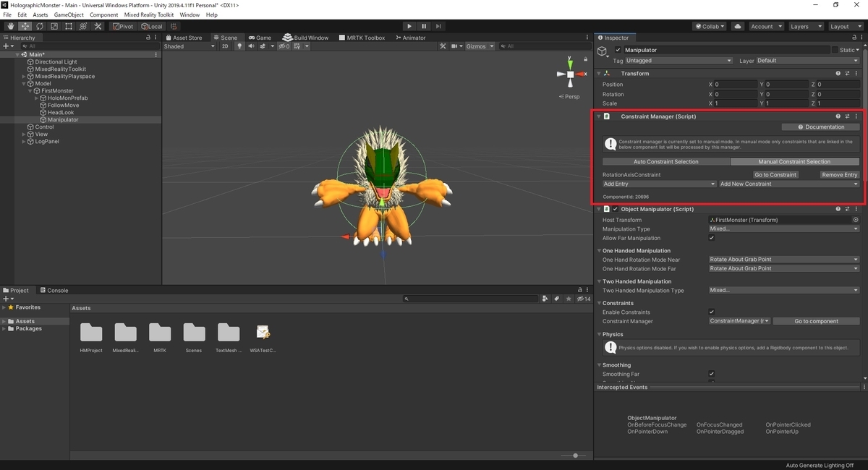Viewport: 868px width, 470px height.
Task: Select the combined Transform tool
Action: (82, 26)
